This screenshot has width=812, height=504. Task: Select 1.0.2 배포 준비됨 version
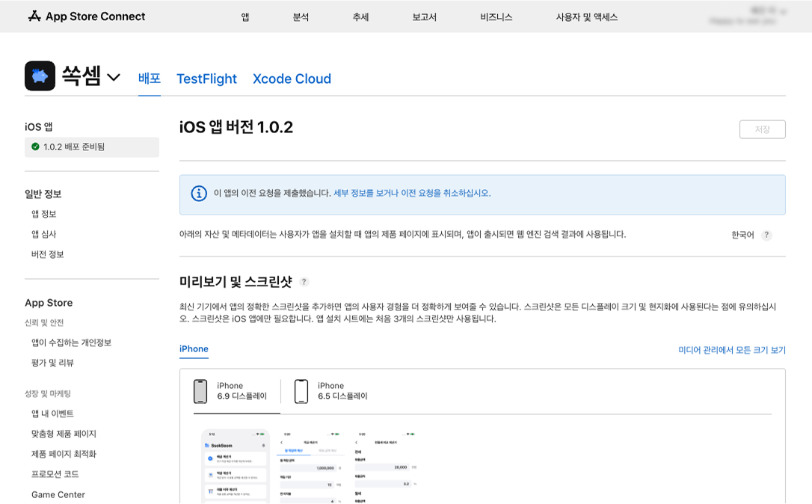click(92, 147)
